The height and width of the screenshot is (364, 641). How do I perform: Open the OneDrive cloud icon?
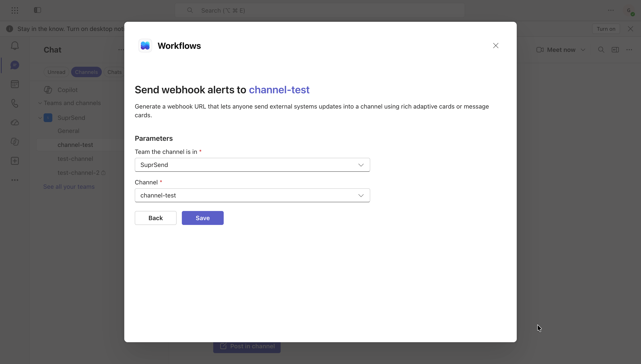tap(15, 122)
